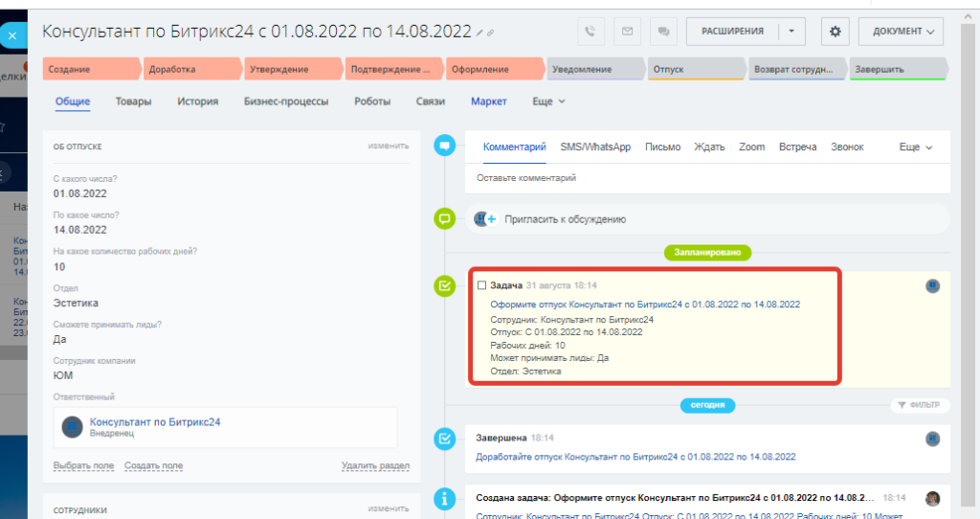Click the author photo of Создана задача entry
The image size is (980, 519).
pos(932,498)
